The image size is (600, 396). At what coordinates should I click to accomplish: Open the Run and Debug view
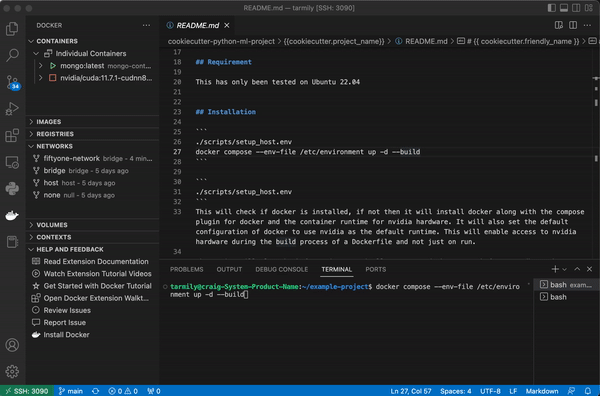point(12,109)
